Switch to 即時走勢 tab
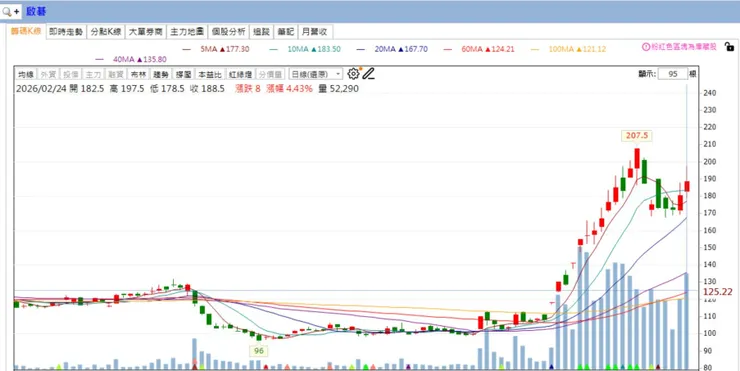The height and width of the screenshot is (371, 740). [66, 32]
